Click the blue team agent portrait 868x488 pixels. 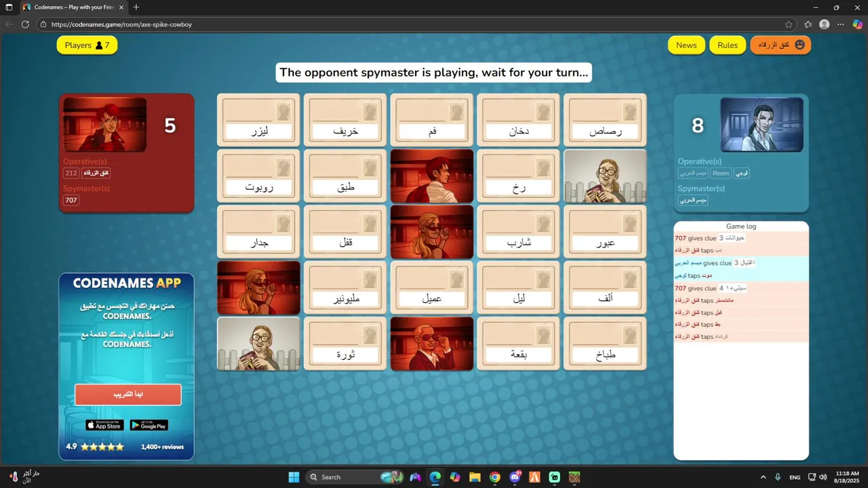click(762, 125)
